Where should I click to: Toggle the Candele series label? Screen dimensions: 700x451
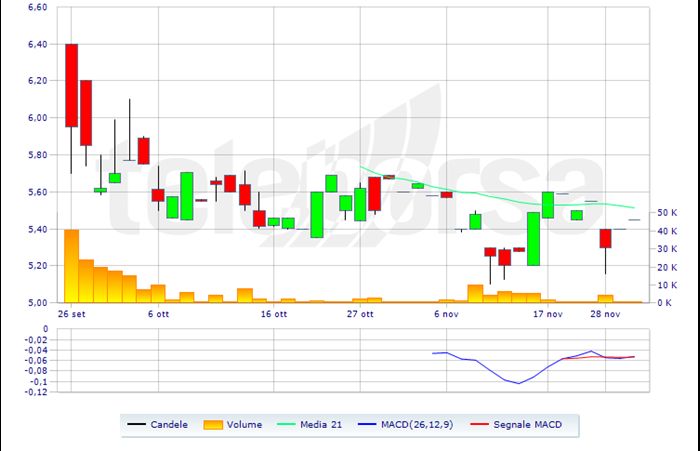pos(168,425)
